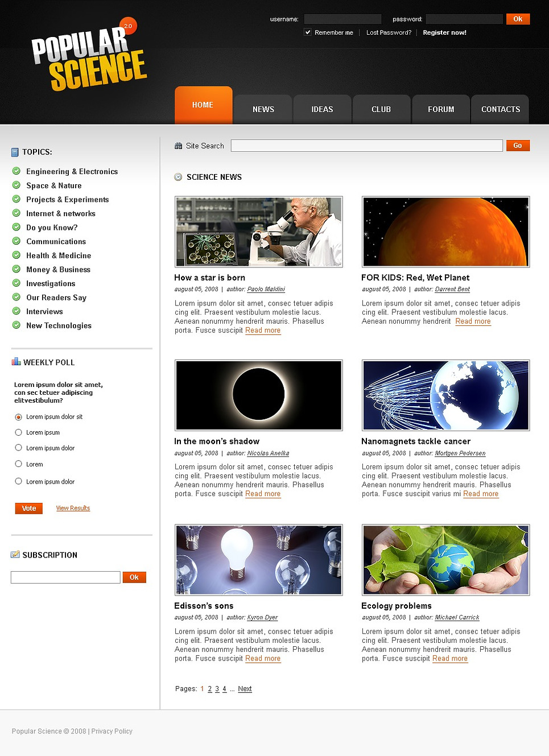Click the Popular Science logo
Screen dimensions: 549x756
[x=89, y=55]
